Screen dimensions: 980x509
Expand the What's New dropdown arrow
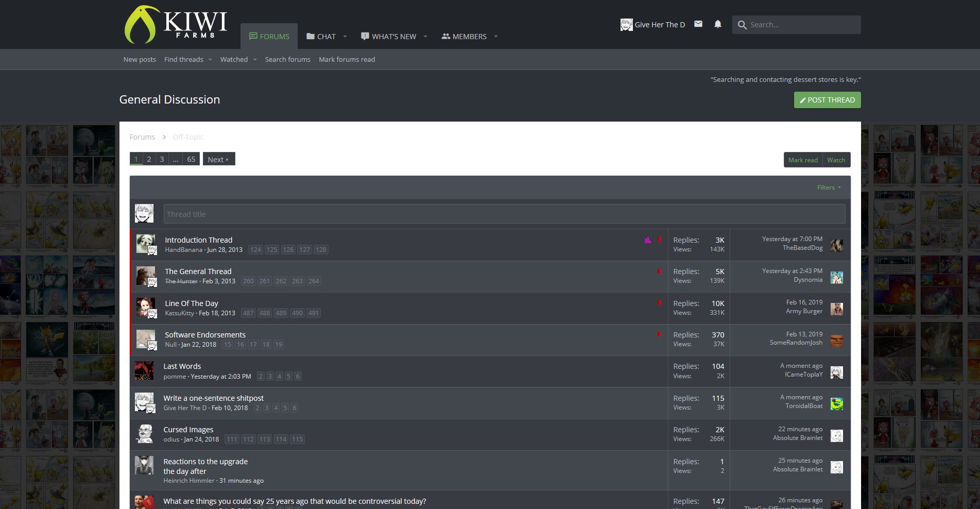tap(425, 37)
